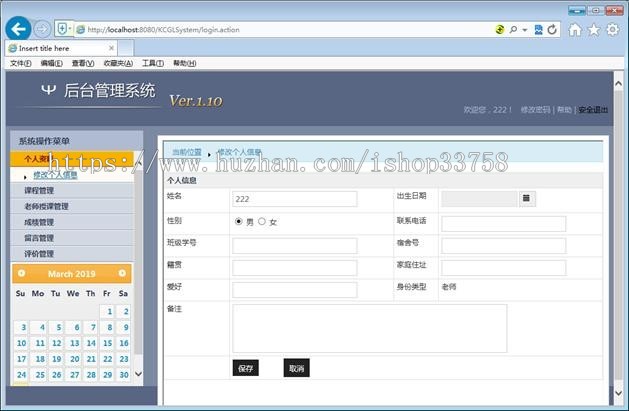Image resolution: width=629 pixels, height=411 pixels.
Task: Click the 取消 cancel button
Action: click(x=296, y=368)
